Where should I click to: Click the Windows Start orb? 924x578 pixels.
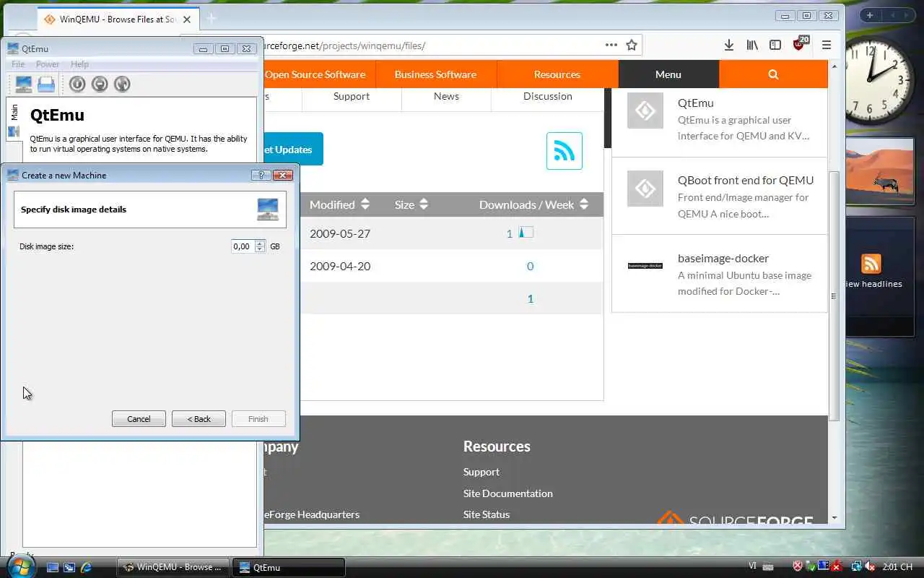click(x=22, y=565)
